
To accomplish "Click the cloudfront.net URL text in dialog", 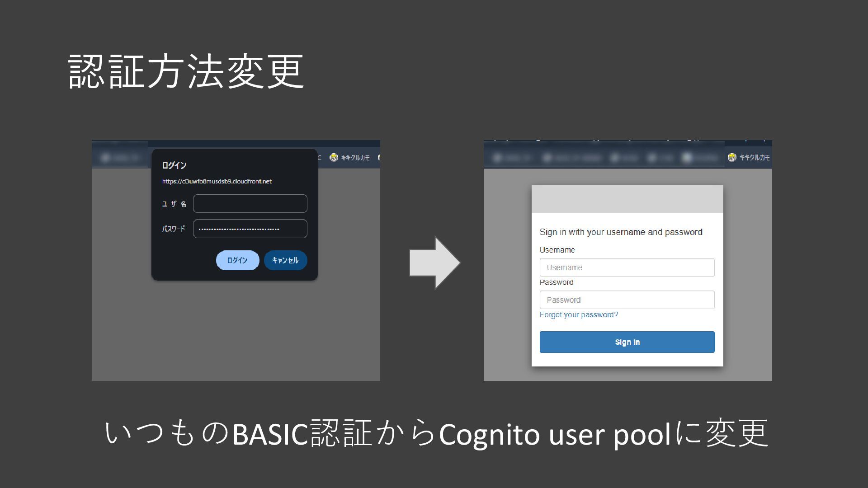I will click(217, 182).
